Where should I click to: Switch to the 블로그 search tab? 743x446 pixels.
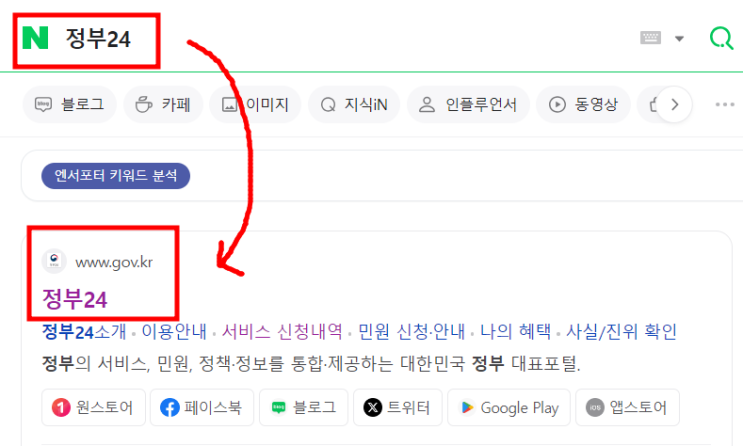(x=70, y=104)
